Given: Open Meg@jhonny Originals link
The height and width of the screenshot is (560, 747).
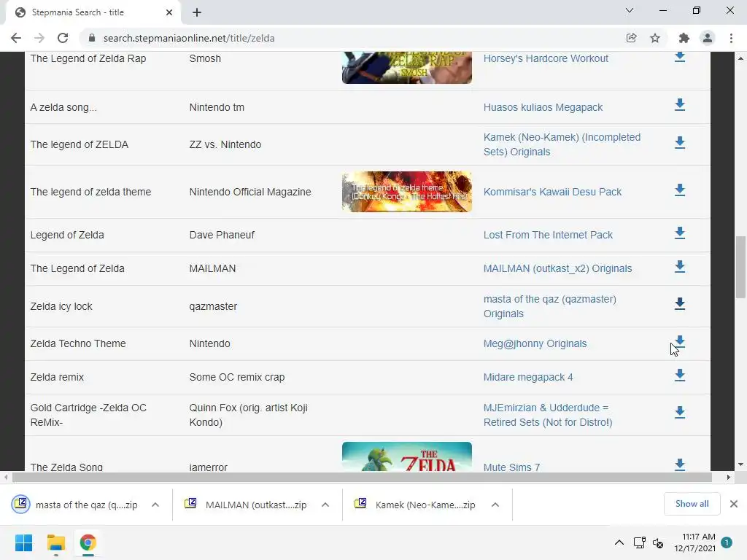Looking at the screenshot, I should 535,344.
